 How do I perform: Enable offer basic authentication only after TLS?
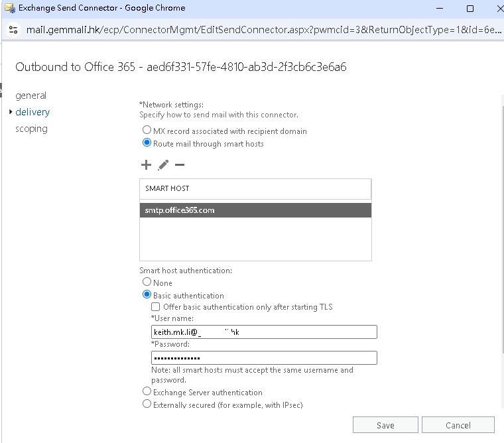pos(156,306)
